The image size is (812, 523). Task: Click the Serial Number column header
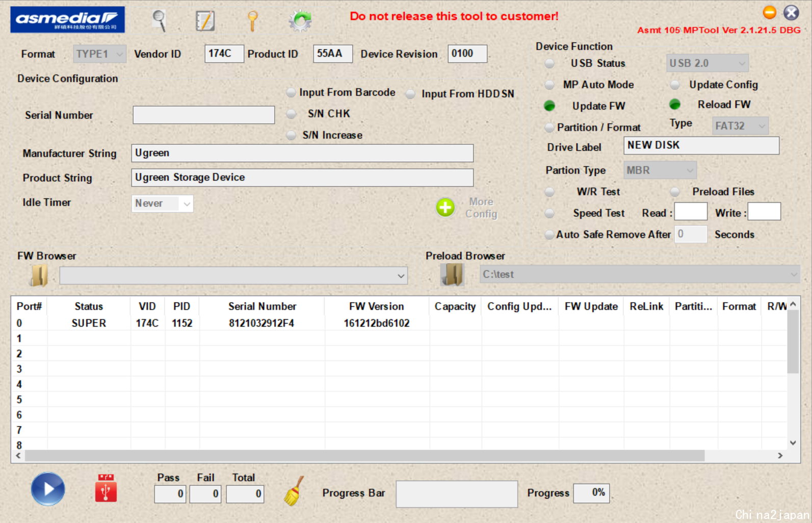pyautogui.click(x=262, y=306)
